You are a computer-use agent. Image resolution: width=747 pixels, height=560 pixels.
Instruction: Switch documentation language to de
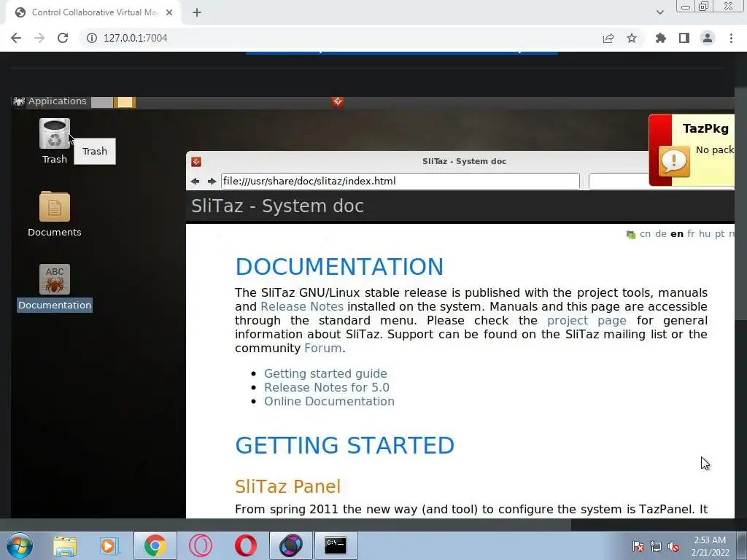(661, 234)
